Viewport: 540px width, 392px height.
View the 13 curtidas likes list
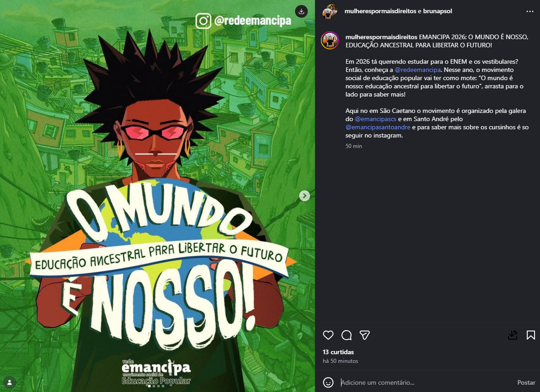(338, 352)
